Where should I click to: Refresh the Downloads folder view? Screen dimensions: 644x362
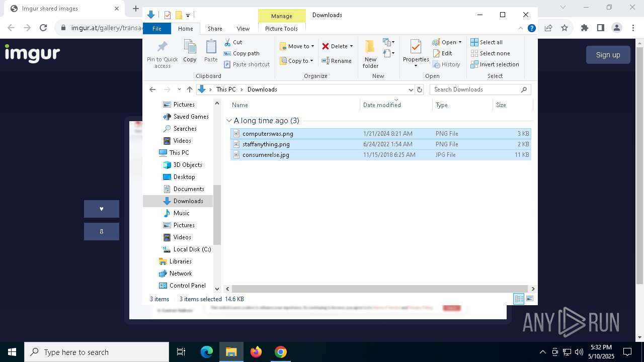[x=420, y=89]
